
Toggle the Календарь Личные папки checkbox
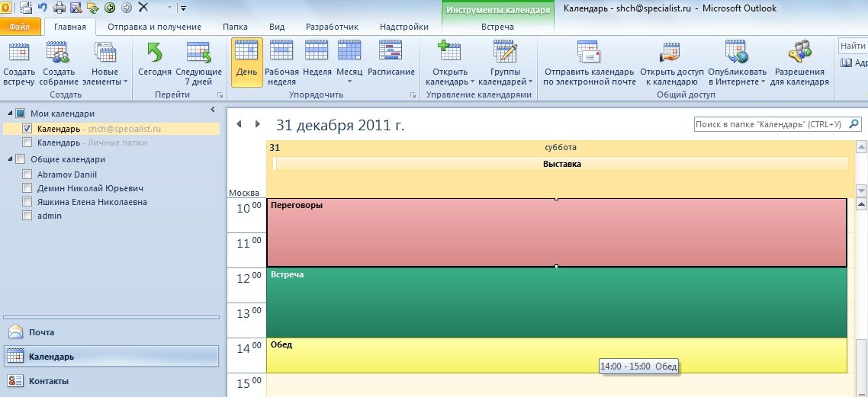27,142
